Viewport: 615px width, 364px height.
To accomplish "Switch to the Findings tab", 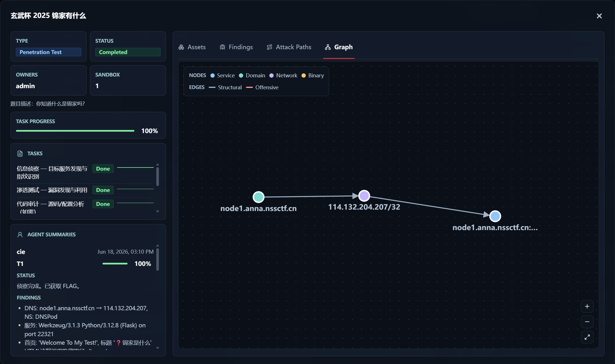I will coord(236,47).
